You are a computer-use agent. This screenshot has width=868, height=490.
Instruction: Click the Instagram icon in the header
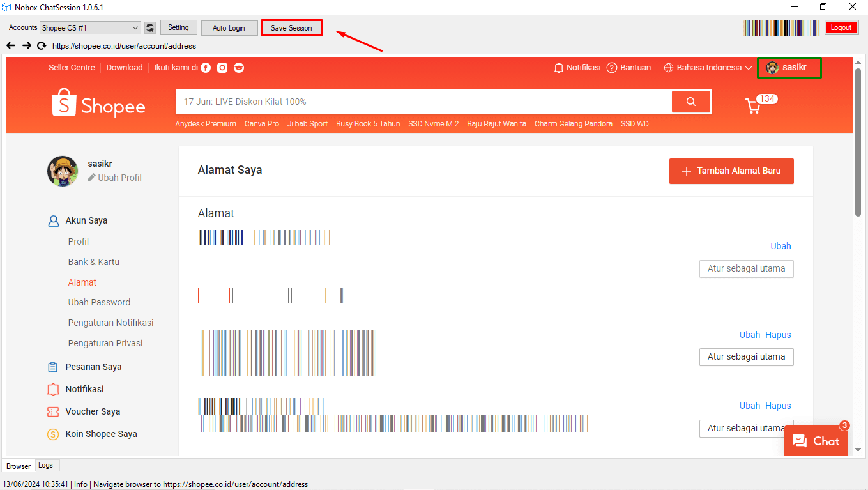coord(222,67)
